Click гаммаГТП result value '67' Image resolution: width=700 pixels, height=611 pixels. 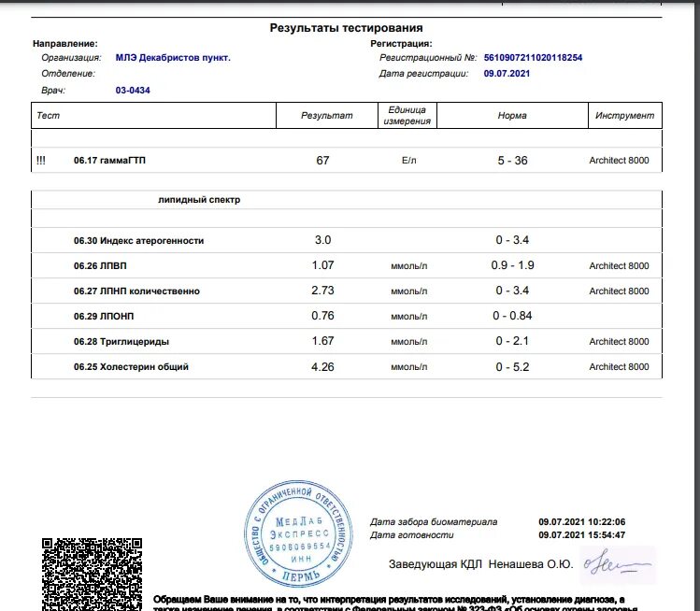pyautogui.click(x=322, y=161)
